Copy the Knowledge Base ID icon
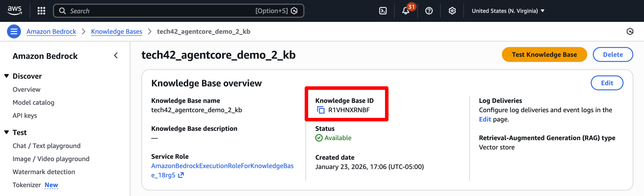This screenshot has height=196, width=644. pos(320,110)
